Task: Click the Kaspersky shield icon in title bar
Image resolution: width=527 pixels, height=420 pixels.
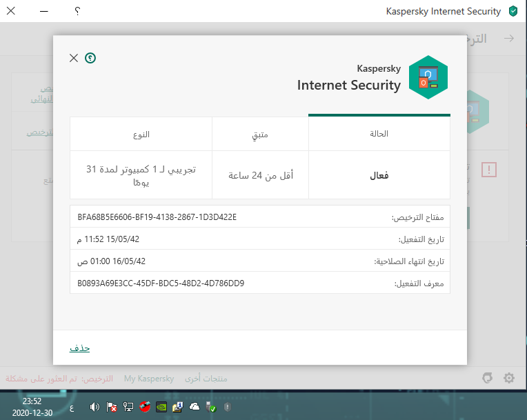Action: pos(513,11)
